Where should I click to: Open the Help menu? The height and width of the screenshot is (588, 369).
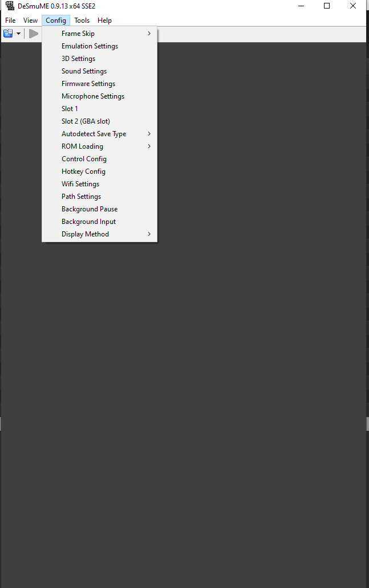click(104, 21)
